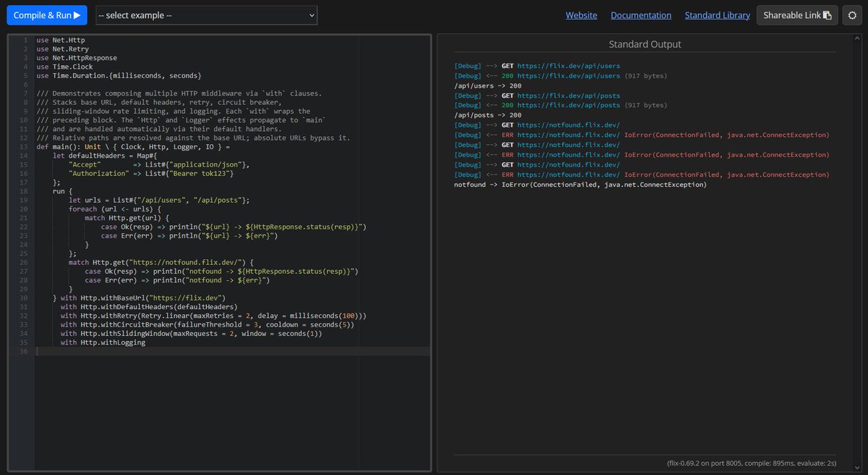Click the "Http.withDefaultHeaders" line
Viewport: 868px width, 475px height.
click(149, 307)
